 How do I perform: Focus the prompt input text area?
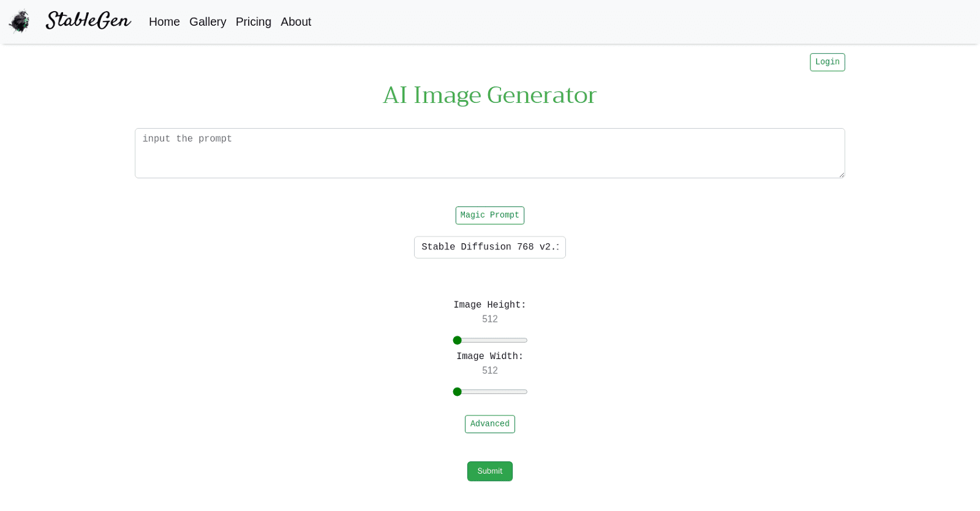click(489, 153)
